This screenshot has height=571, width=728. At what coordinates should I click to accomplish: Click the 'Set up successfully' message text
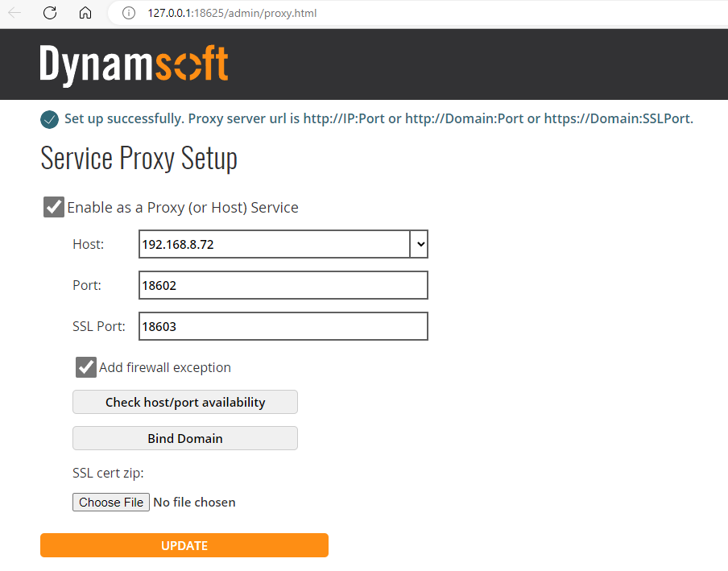(378, 119)
